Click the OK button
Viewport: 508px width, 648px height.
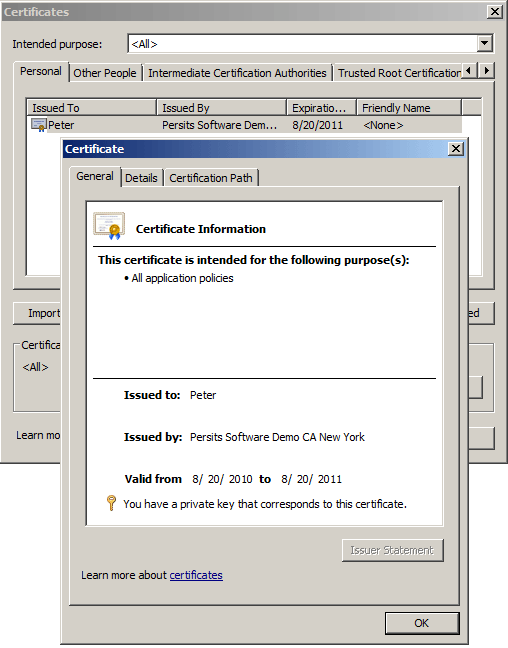pos(422,623)
